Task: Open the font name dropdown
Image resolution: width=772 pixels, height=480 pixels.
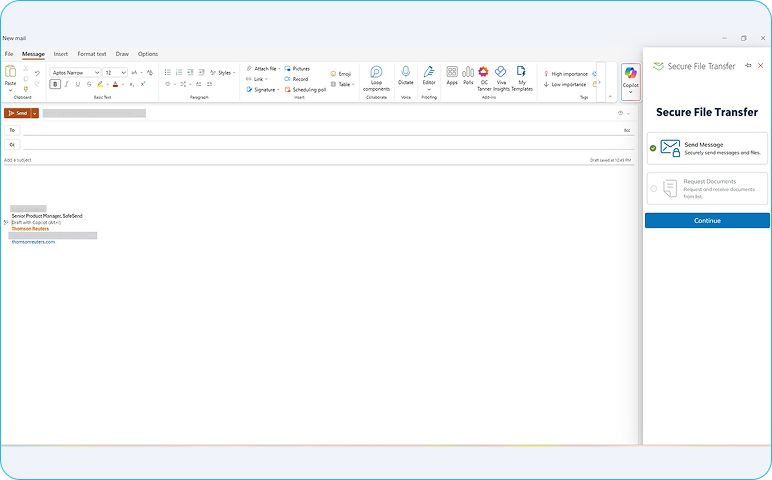Action: click(97, 73)
